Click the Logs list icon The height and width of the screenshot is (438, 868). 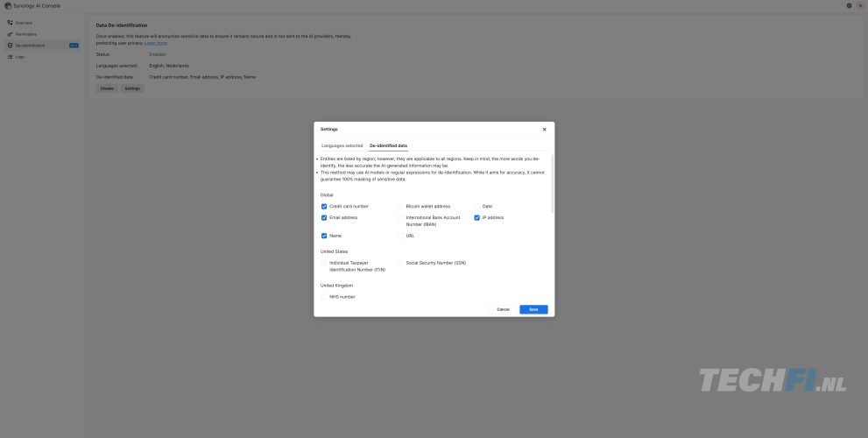tap(10, 57)
